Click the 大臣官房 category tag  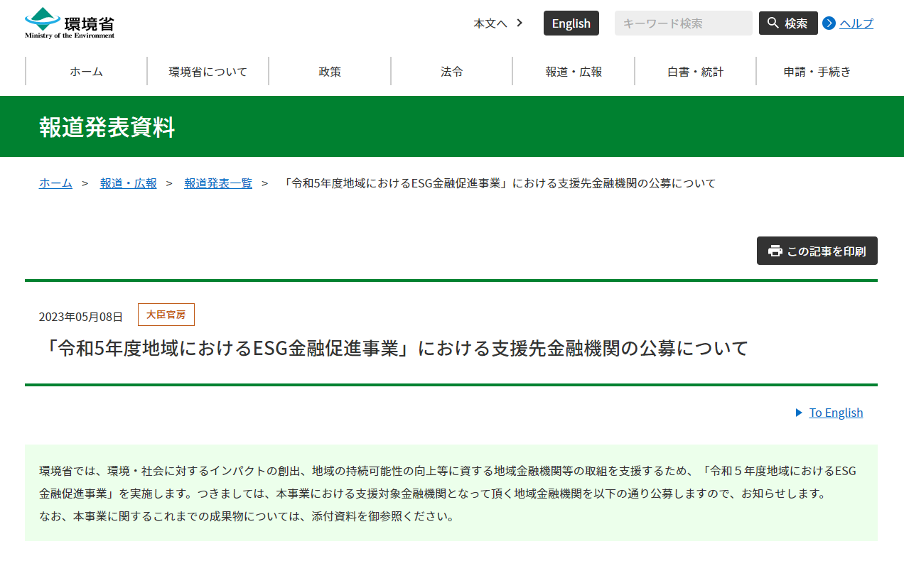click(166, 315)
